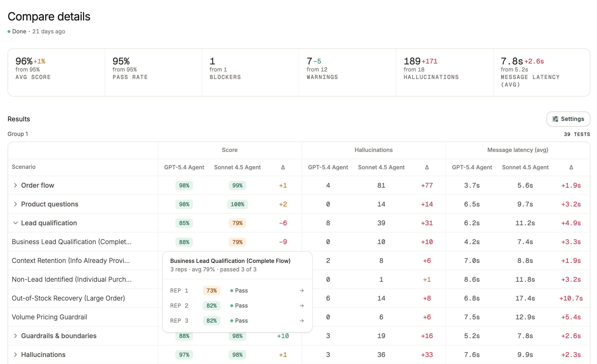Open the Settings button
Viewport: 597px width, 364px height.
[568, 119]
